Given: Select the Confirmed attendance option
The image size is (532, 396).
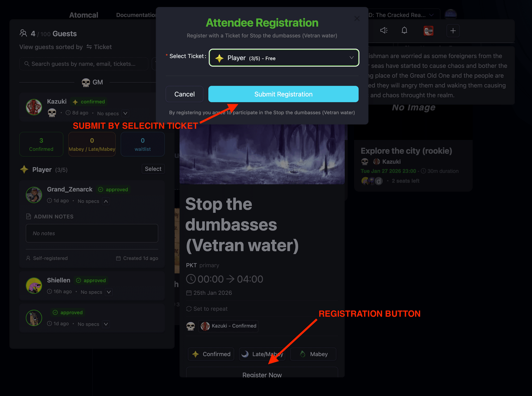Looking at the screenshot, I should (211, 354).
